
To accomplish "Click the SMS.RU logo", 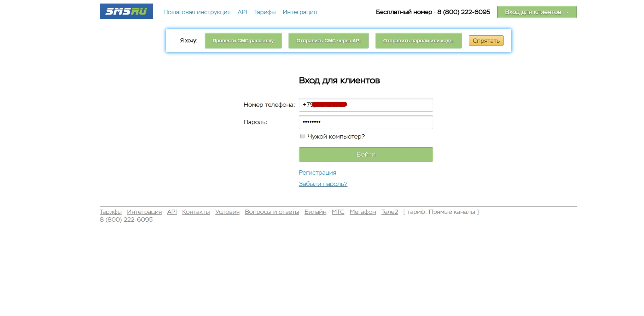I will tap(126, 11).
